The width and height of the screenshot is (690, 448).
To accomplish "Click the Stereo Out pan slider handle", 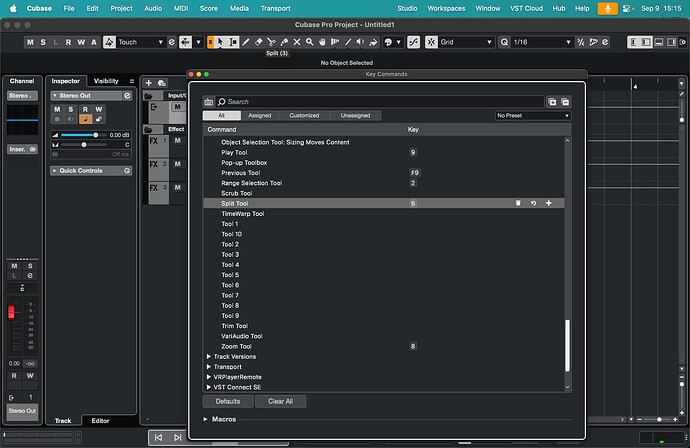I will [84, 145].
